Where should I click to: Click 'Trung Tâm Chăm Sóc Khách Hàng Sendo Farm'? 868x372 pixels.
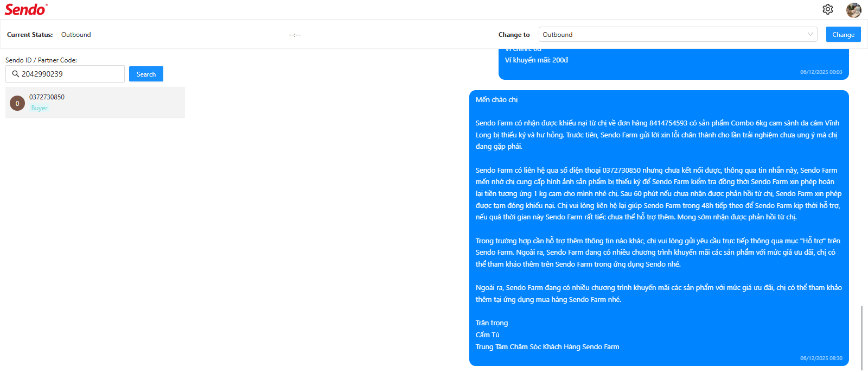pos(547,346)
